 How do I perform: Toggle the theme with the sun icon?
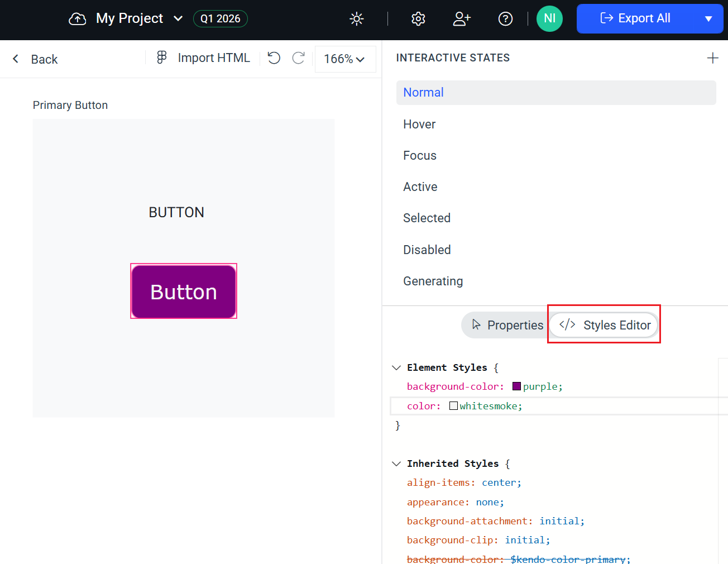356,18
